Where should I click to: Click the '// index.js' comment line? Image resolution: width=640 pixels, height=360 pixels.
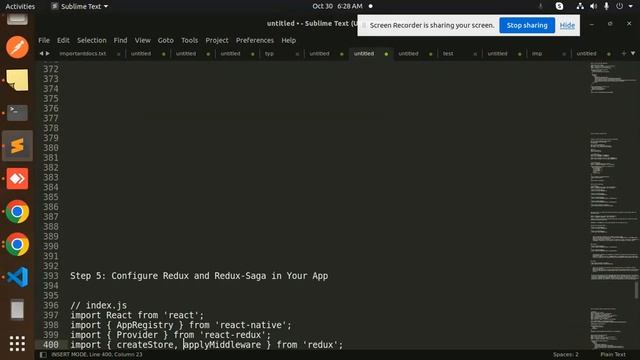98,305
